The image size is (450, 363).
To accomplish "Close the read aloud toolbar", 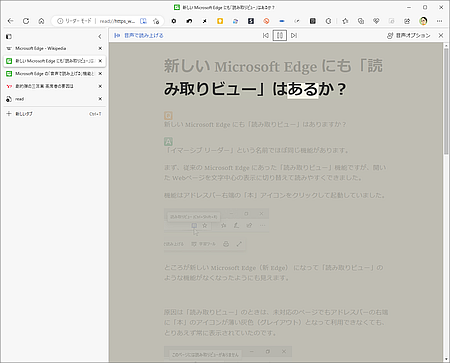I will click(x=441, y=35).
